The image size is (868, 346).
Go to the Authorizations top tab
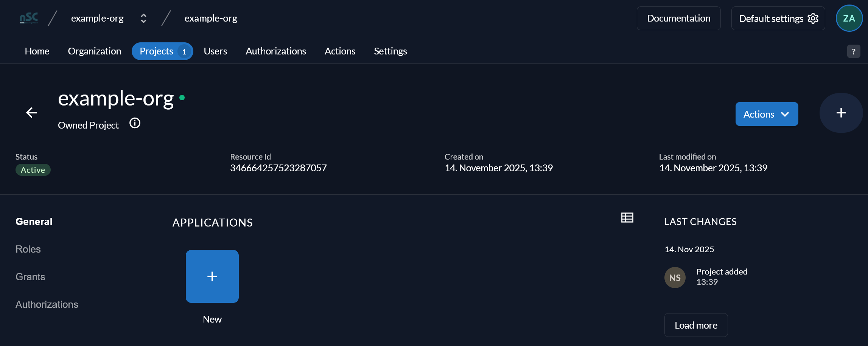[x=276, y=51]
